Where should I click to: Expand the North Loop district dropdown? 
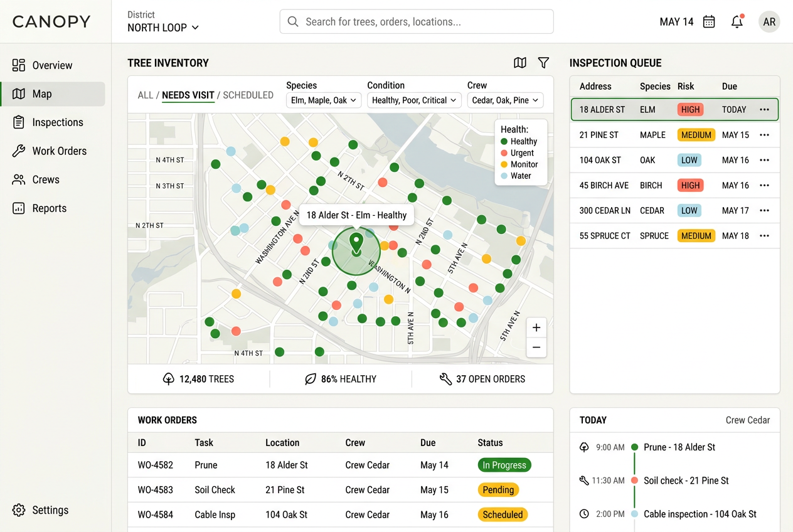[163, 28]
